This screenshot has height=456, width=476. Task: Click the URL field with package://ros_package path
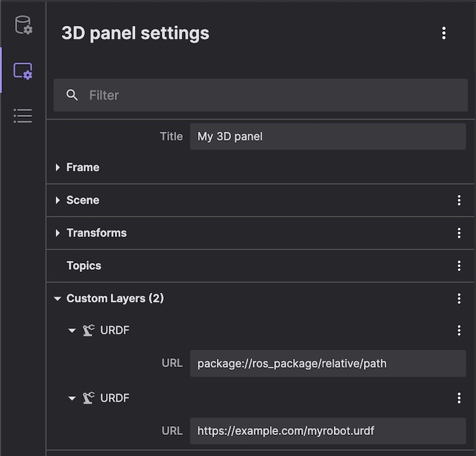pyautogui.click(x=328, y=364)
